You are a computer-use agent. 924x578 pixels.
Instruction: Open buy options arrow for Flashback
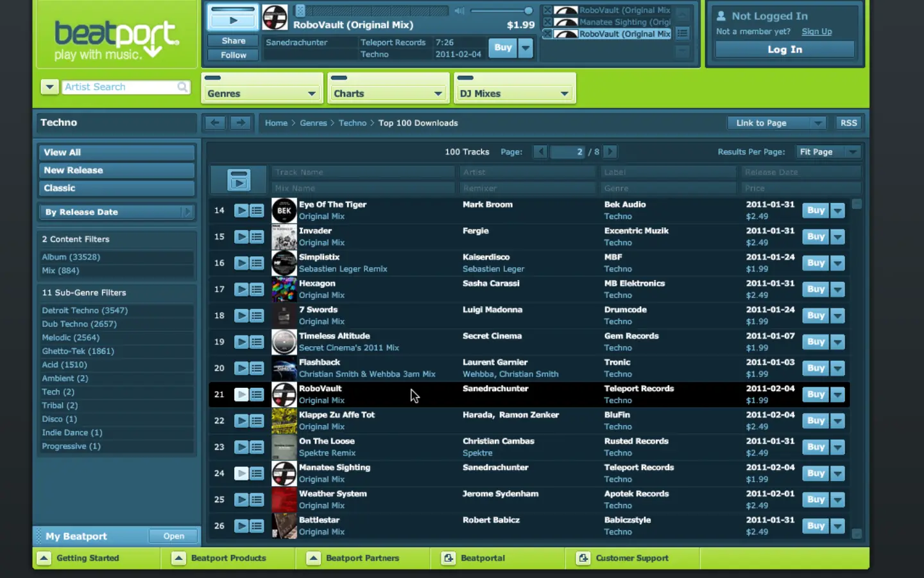point(837,369)
